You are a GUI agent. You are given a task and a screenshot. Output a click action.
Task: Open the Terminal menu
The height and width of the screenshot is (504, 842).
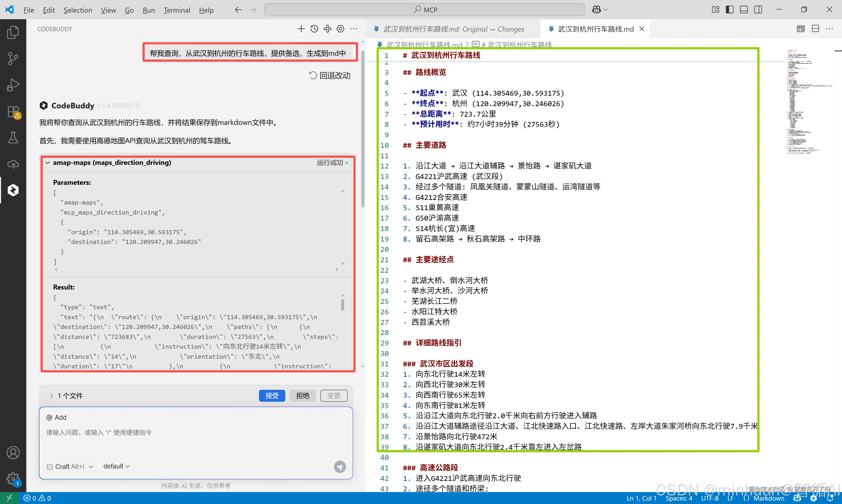tap(177, 10)
